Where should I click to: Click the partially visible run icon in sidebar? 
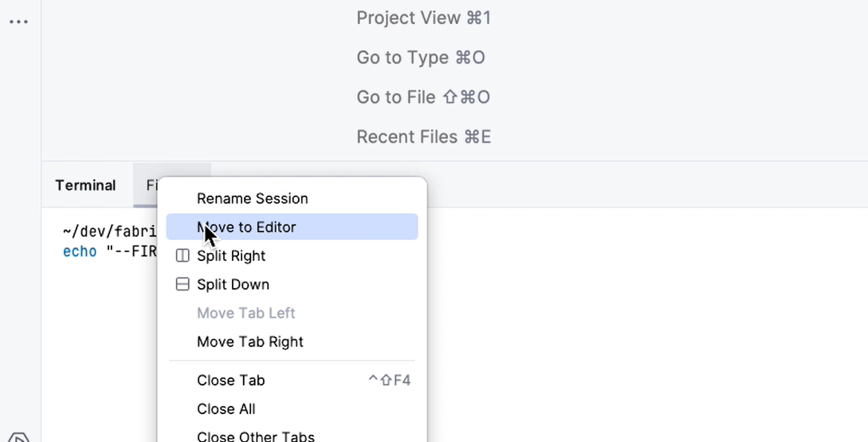pos(19,437)
